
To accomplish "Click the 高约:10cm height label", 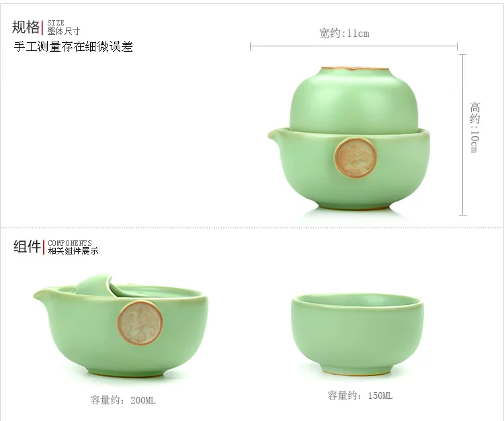I will pos(474,127).
